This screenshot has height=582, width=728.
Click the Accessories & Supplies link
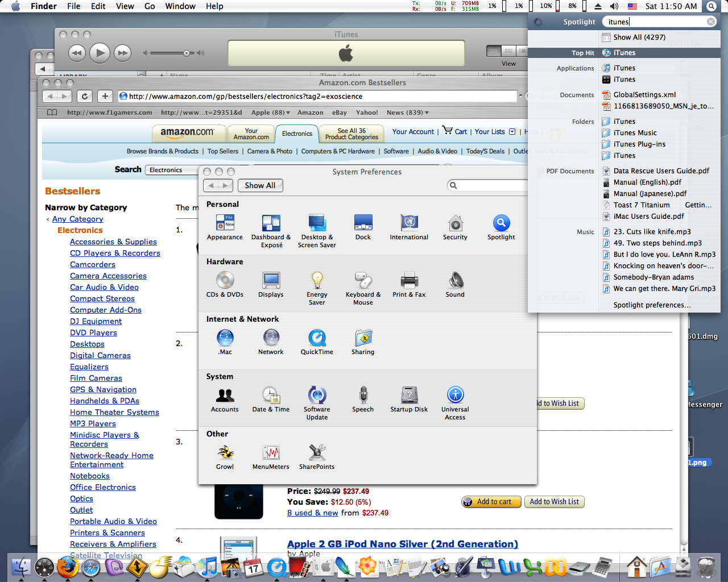[x=113, y=242]
